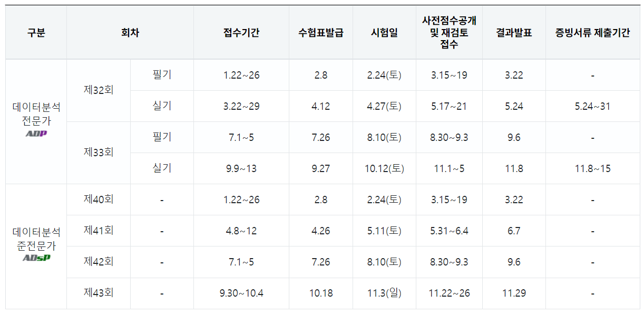This screenshot has height=313, width=644.
Task: Select the 결과발표 column header
Action: 514,33
